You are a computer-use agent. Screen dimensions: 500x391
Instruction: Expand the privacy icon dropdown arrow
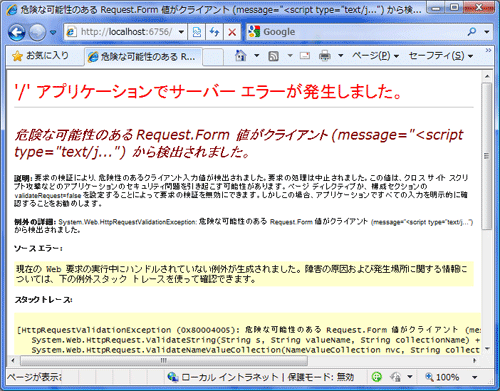pyautogui.click(x=410, y=377)
